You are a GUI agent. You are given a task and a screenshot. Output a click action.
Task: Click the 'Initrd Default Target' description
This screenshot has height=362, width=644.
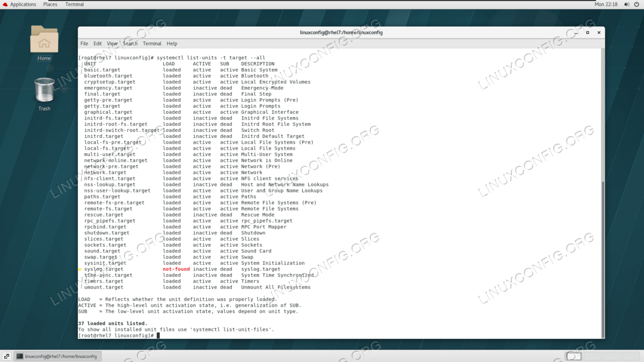click(x=273, y=136)
